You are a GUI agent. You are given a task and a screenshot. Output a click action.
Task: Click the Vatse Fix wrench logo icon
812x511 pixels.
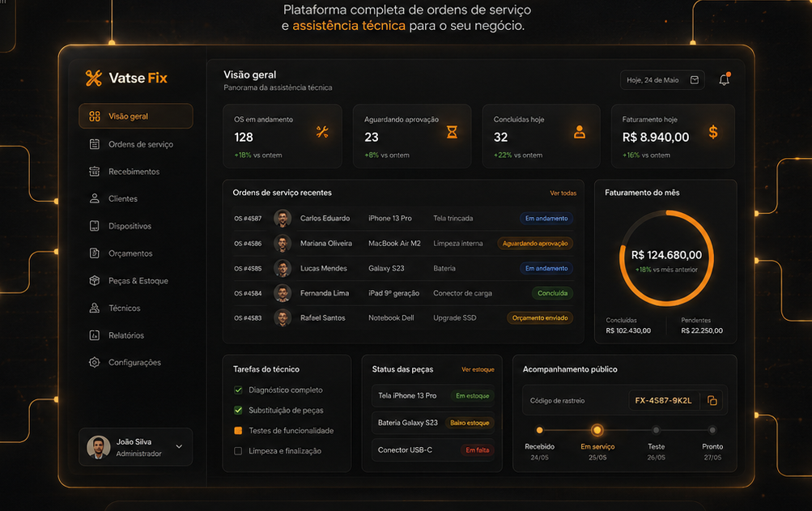pos(94,78)
